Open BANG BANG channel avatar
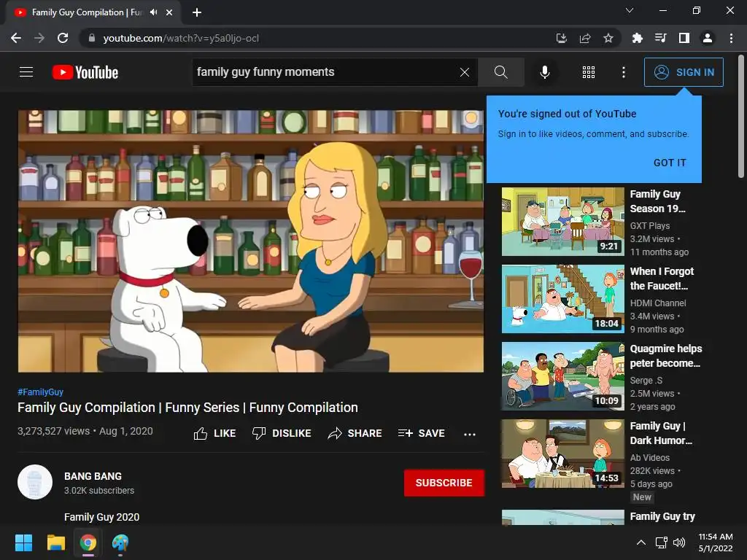Image resolution: width=747 pixels, height=560 pixels. coord(35,482)
